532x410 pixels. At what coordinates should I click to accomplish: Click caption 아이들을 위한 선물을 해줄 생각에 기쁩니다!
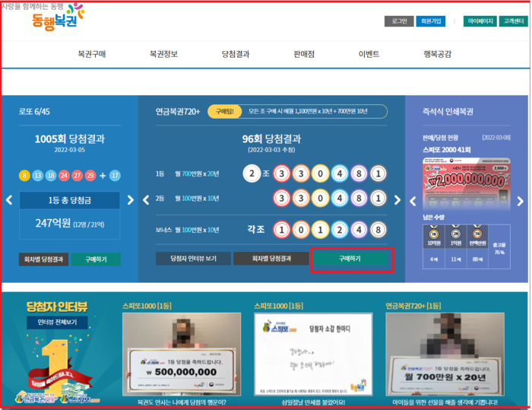coord(445,402)
